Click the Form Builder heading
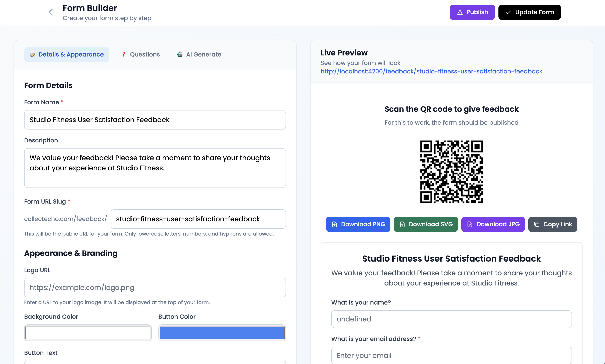 click(x=90, y=8)
